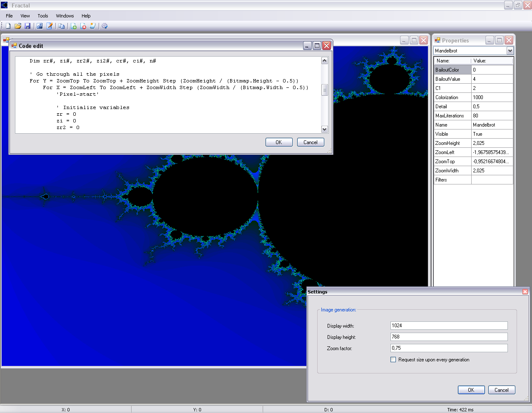Click the Open folder toolbar icon

click(18, 26)
